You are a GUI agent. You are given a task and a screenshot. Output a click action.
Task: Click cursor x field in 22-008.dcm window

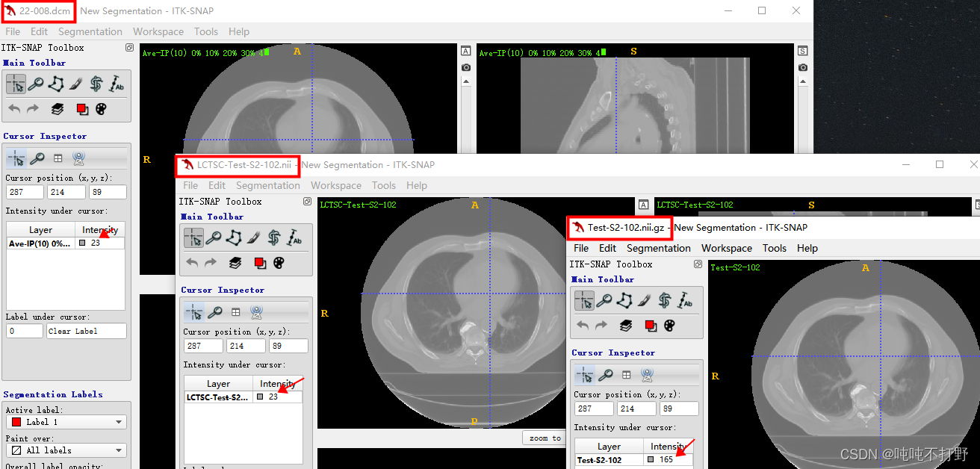tap(25, 192)
